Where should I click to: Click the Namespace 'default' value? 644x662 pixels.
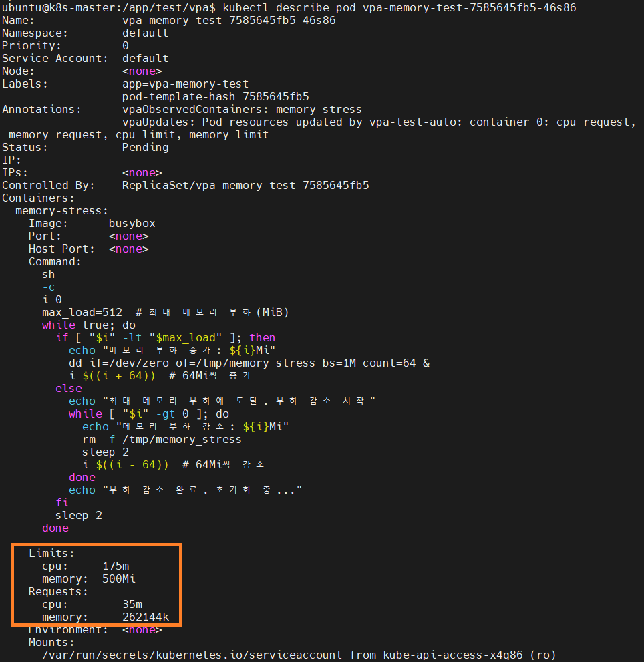click(x=145, y=33)
